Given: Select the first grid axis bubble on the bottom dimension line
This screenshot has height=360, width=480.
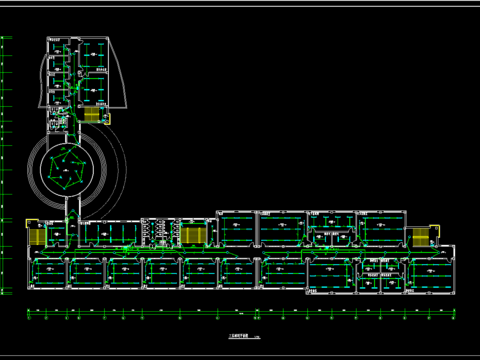Looking at the screenshot, I should pyautogui.click(x=29, y=318).
